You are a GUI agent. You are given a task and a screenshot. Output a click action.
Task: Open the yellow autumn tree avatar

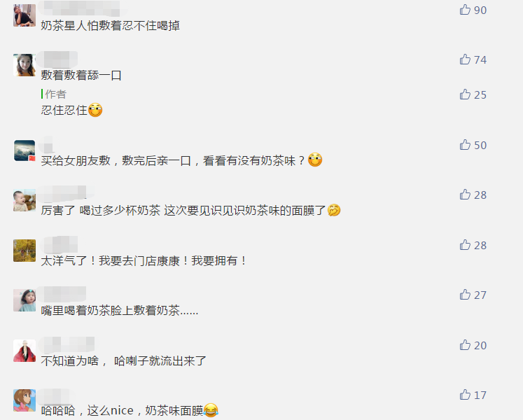[25, 251]
